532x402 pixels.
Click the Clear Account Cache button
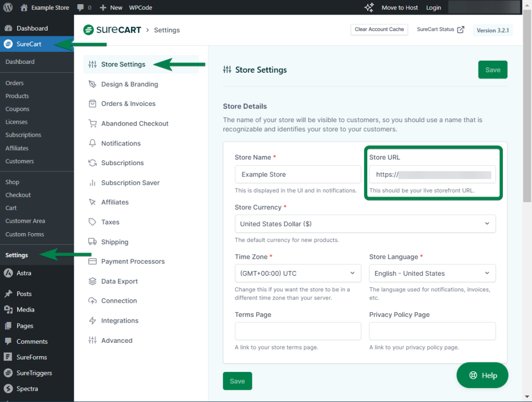pyautogui.click(x=379, y=30)
